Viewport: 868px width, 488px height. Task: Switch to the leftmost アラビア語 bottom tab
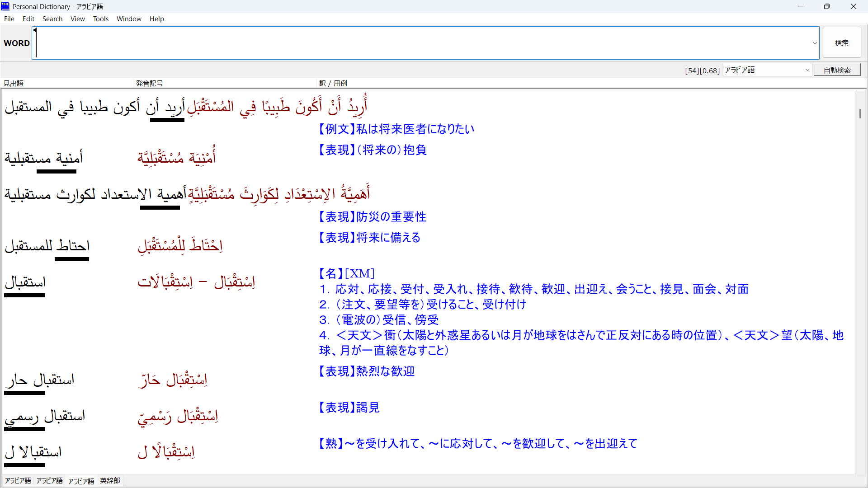(x=18, y=481)
